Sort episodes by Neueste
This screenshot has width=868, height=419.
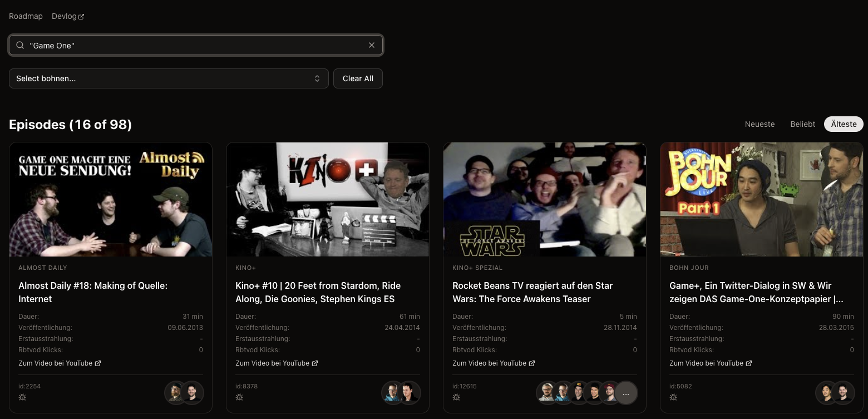pos(759,124)
